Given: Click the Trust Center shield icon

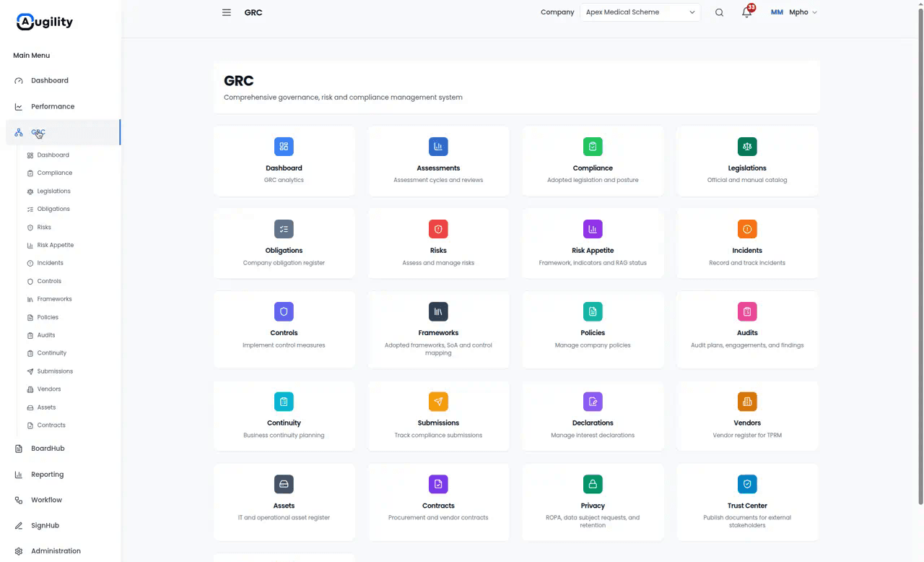Looking at the screenshot, I should (x=747, y=484).
